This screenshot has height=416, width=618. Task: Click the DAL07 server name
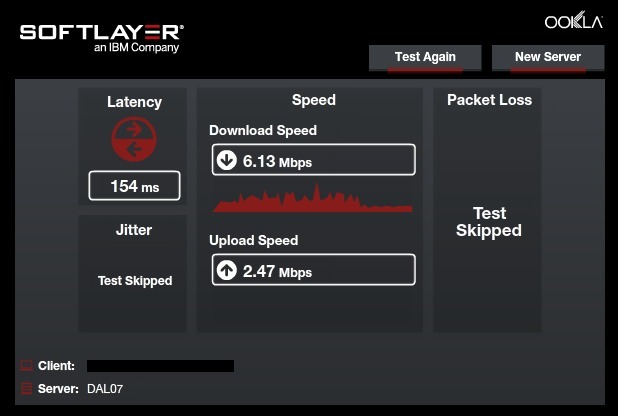105,389
